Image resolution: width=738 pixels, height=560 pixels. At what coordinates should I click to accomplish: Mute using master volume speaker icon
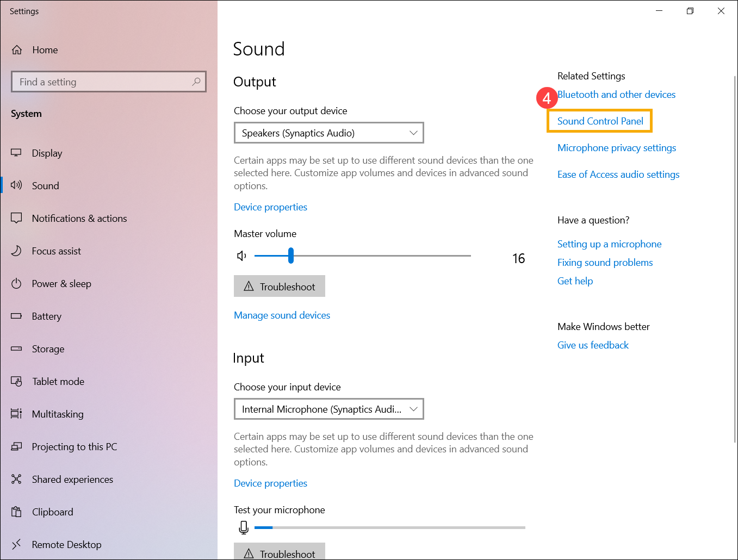242,256
